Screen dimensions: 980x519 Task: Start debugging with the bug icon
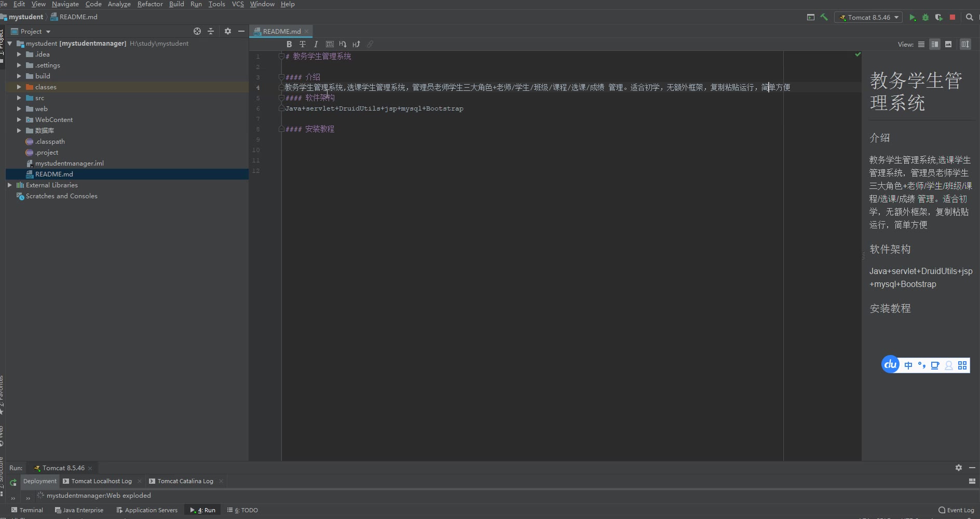(x=925, y=17)
